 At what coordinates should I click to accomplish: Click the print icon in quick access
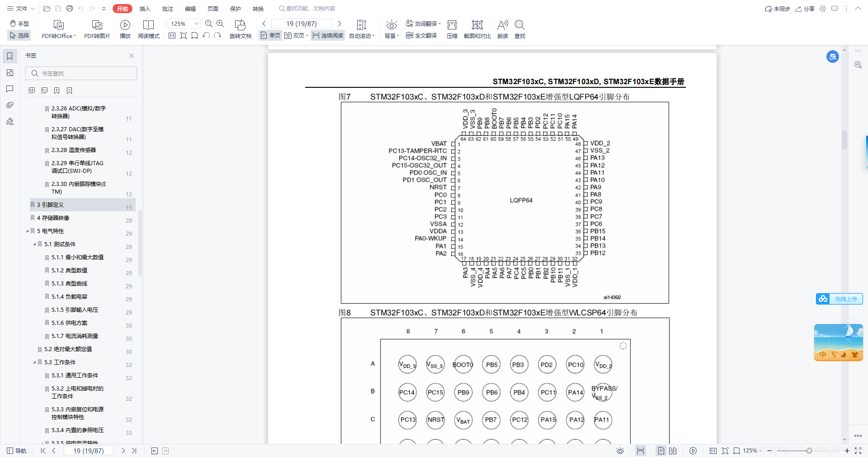tap(70, 9)
